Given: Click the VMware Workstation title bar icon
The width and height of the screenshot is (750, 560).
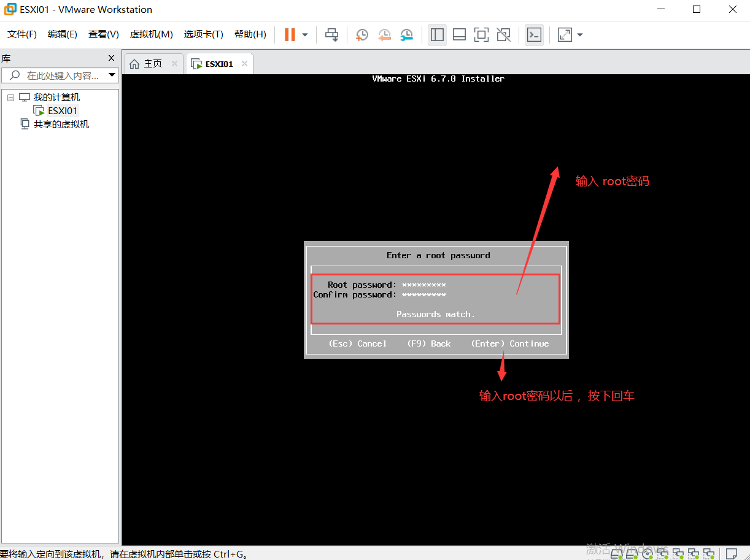Looking at the screenshot, I should 10,9.
